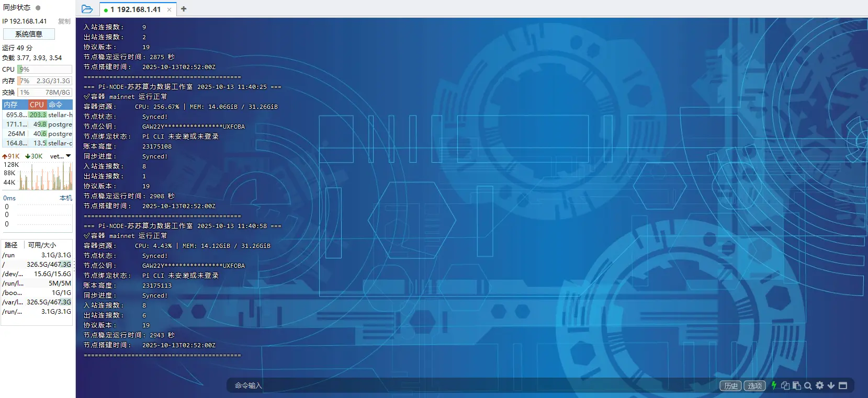Select the /dev/... disk row

point(37,274)
